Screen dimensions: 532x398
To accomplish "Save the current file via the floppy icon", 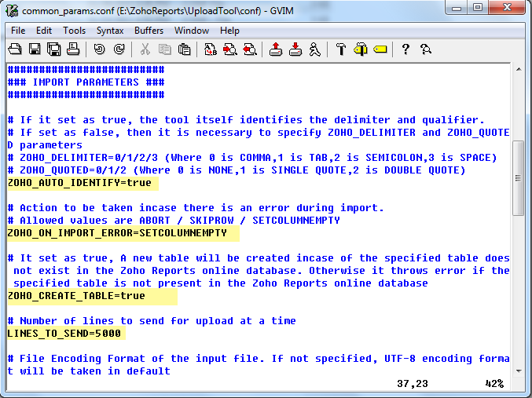I will (35, 49).
